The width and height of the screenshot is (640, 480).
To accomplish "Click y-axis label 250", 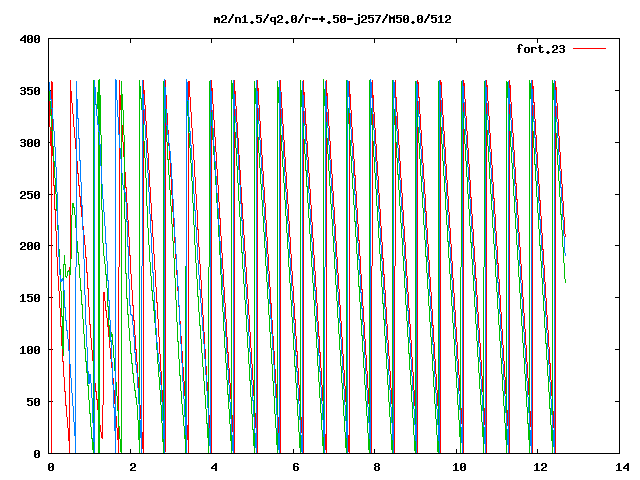I will pyautogui.click(x=30, y=195).
